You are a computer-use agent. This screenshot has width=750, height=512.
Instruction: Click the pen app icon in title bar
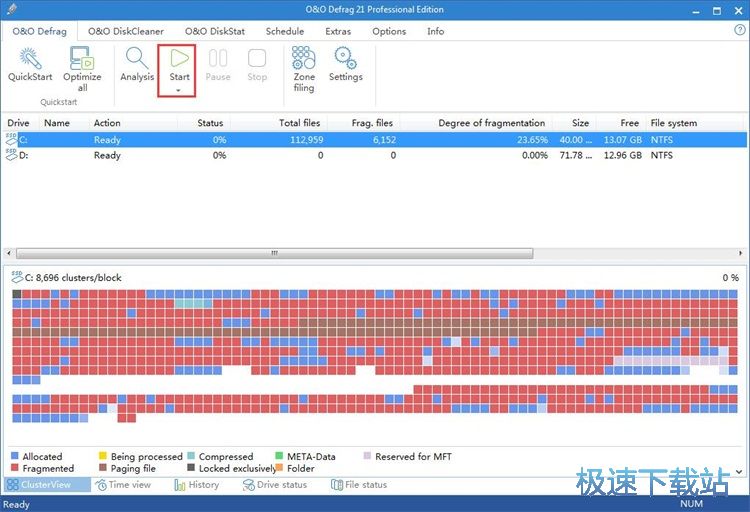coord(11,9)
